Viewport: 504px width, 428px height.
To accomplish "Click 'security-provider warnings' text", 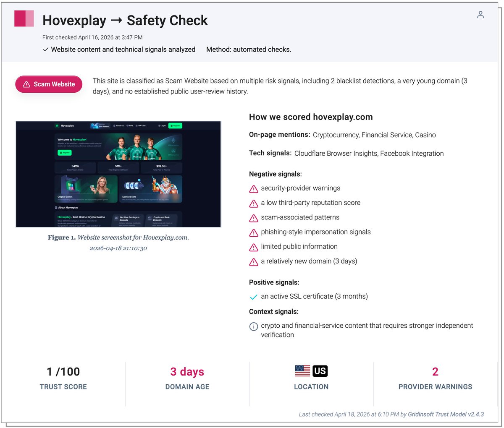I will [301, 188].
